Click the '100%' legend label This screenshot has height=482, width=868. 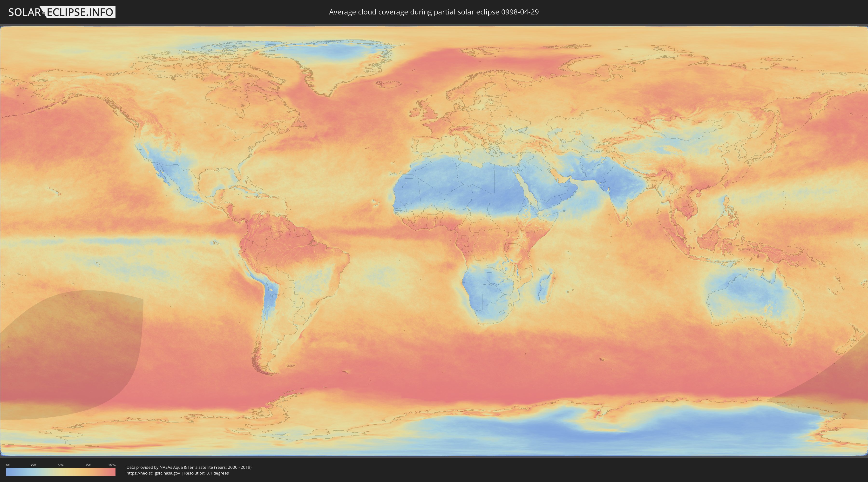[x=112, y=465]
